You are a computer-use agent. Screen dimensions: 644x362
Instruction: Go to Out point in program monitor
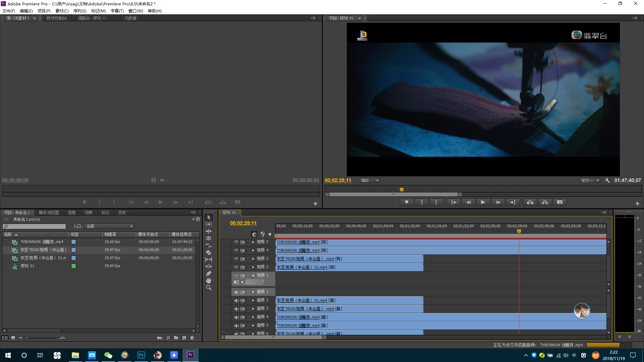pos(513,202)
